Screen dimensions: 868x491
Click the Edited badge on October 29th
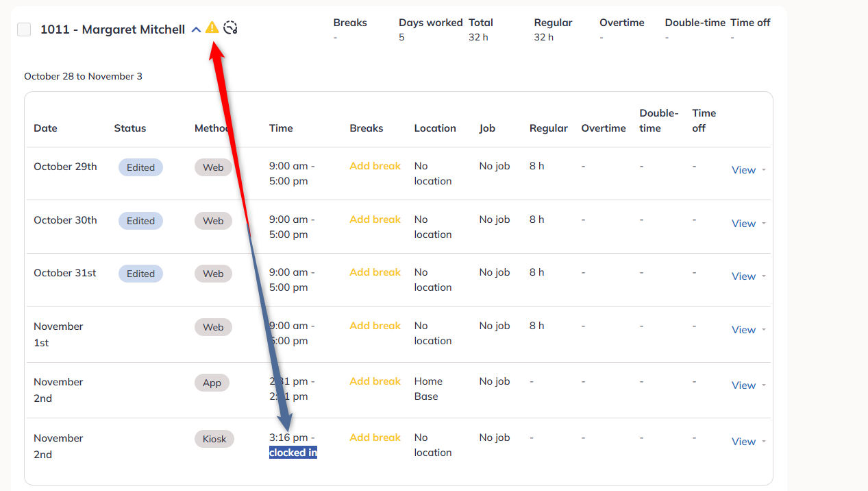[140, 167]
